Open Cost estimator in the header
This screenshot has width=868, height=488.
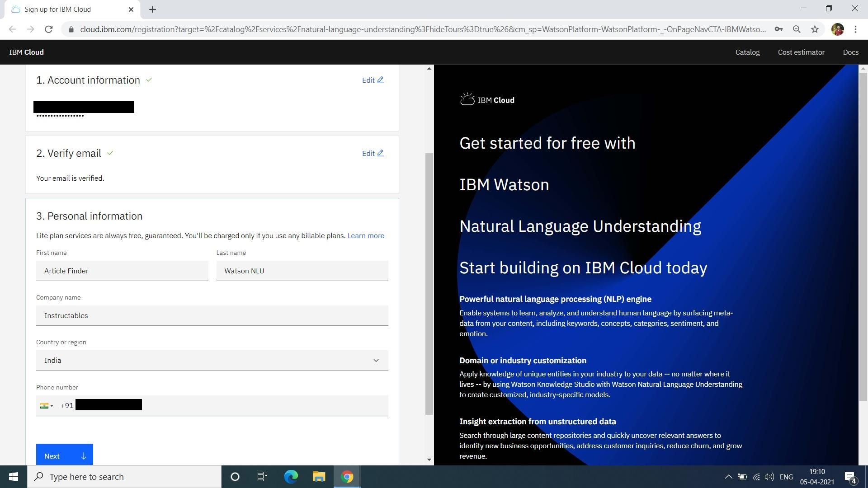(801, 52)
